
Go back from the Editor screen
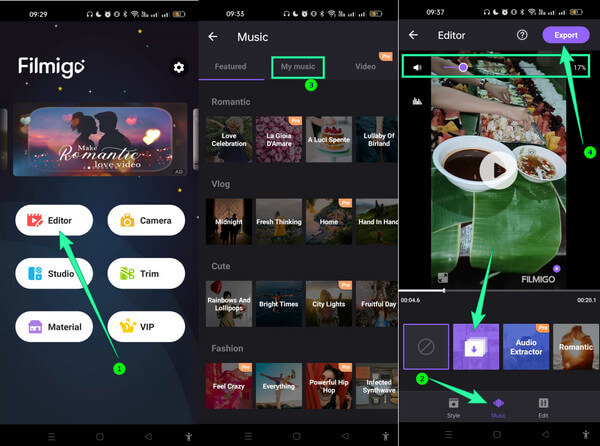pyautogui.click(x=413, y=35)
